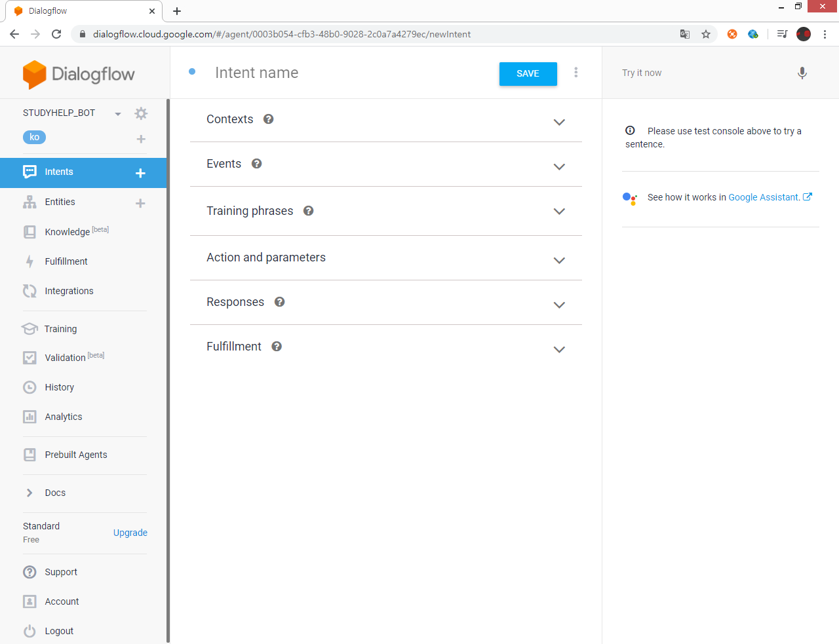The width and height of the screenshot is (839, 644).
Task: Open Integrations in the sidebar
Action: coord(69,291)
